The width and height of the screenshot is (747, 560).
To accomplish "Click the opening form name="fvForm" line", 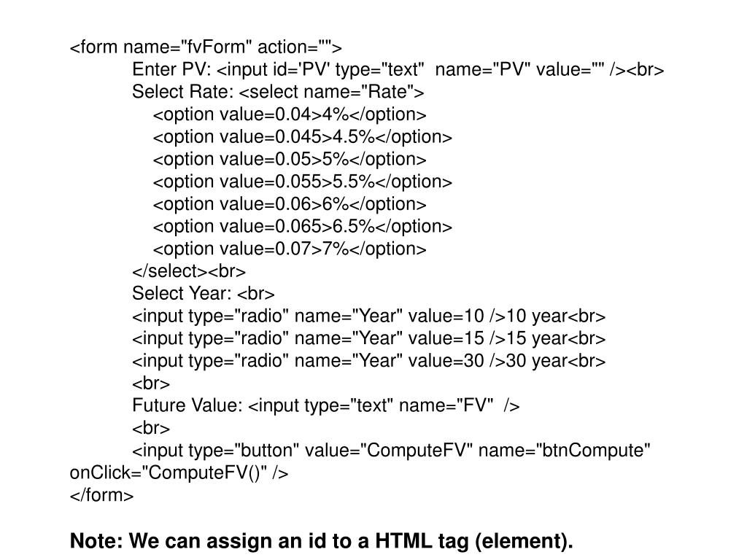I will pyautogui.click(x=206, y=47).
